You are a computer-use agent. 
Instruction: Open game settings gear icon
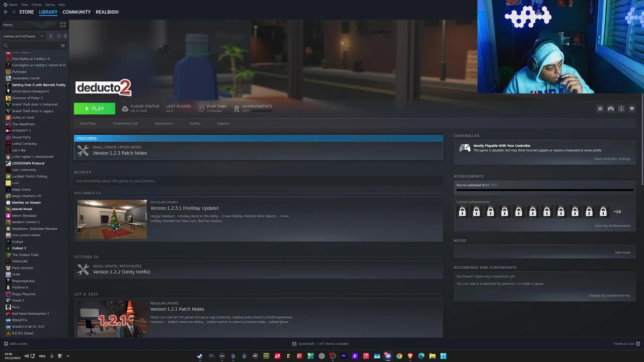tap(600, 109)
